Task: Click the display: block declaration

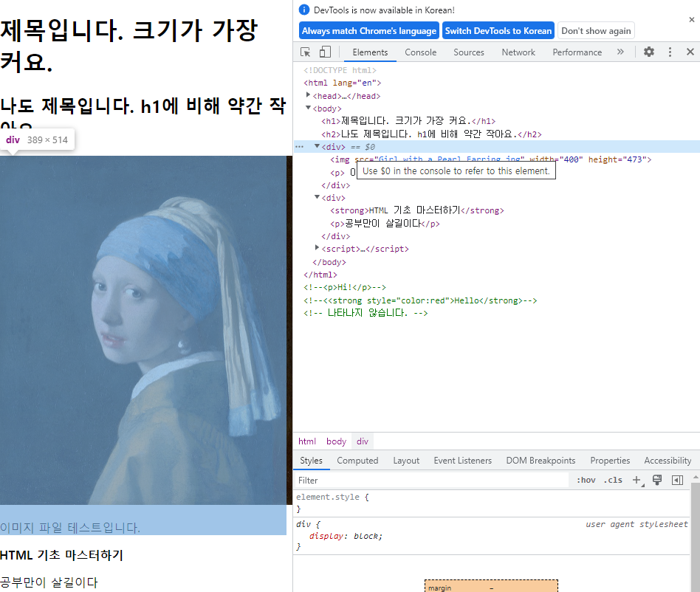Action: 346,536
